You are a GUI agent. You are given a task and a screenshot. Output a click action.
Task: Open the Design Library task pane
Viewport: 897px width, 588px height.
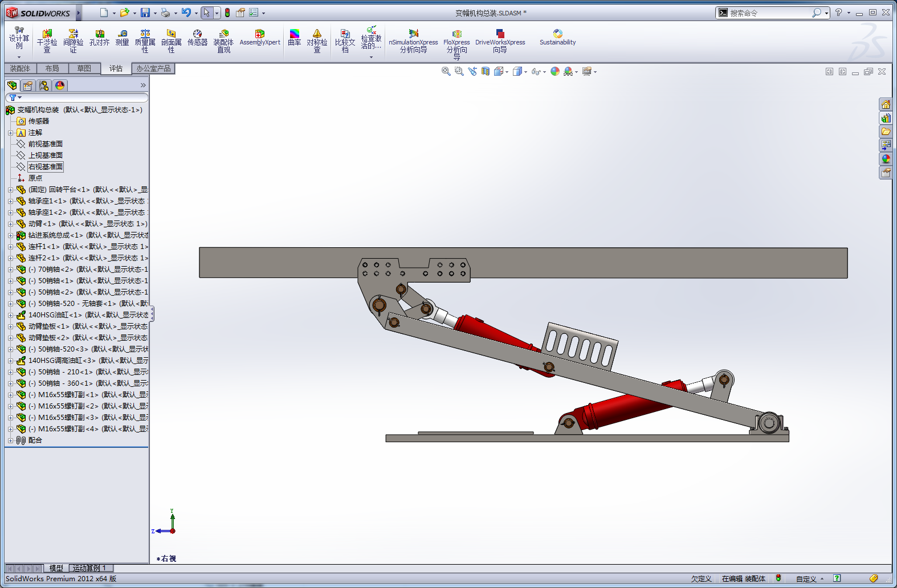886,119
